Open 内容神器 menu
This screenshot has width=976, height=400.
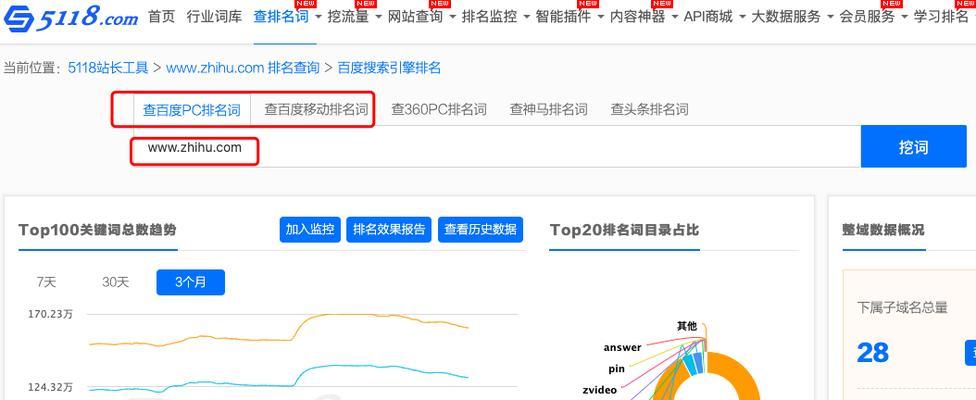click(x=637, y=17)
